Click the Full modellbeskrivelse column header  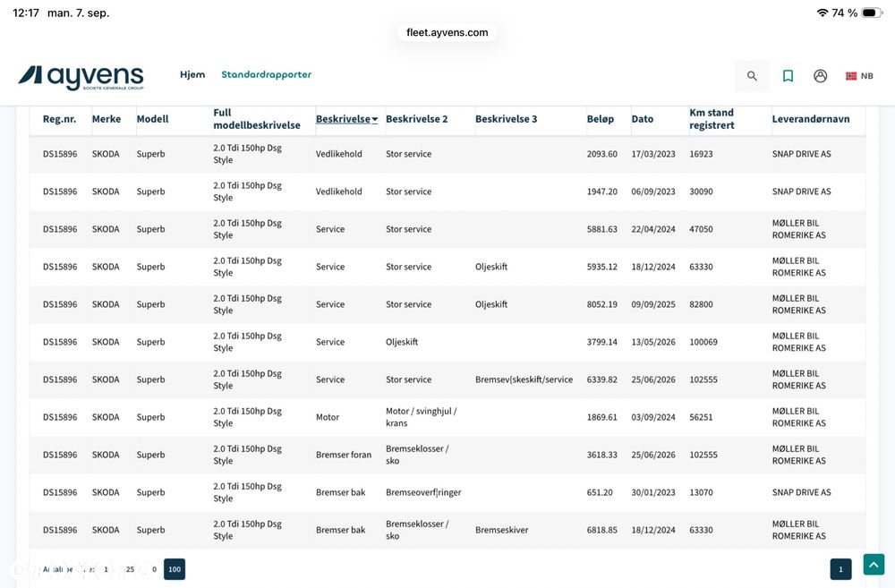(x=257, y=119)
